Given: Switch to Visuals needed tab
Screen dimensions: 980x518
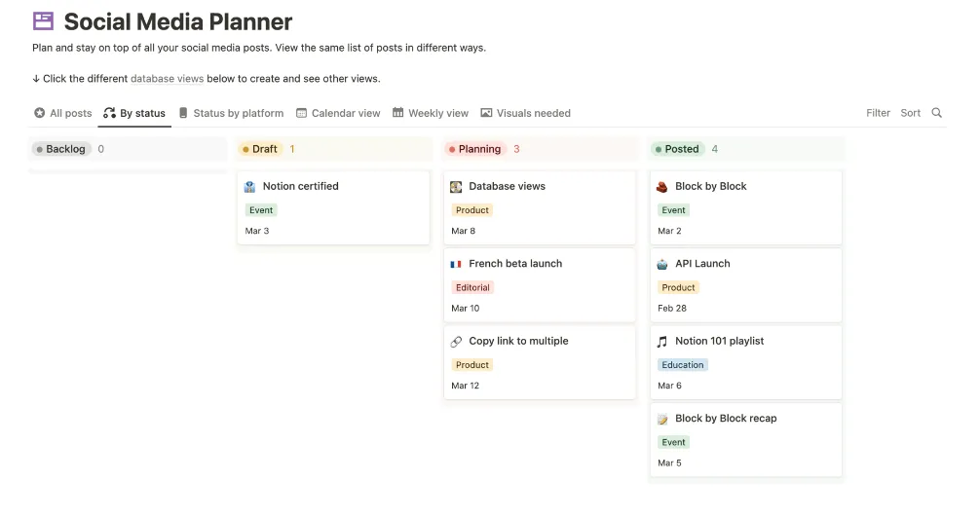Looking at the screenshot, I should click(x=526, y=113).
